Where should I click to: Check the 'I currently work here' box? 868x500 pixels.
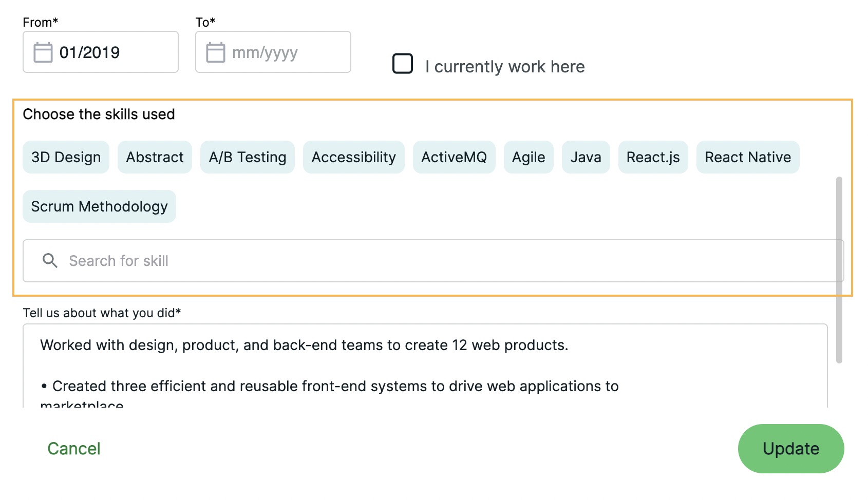(403, 64)
